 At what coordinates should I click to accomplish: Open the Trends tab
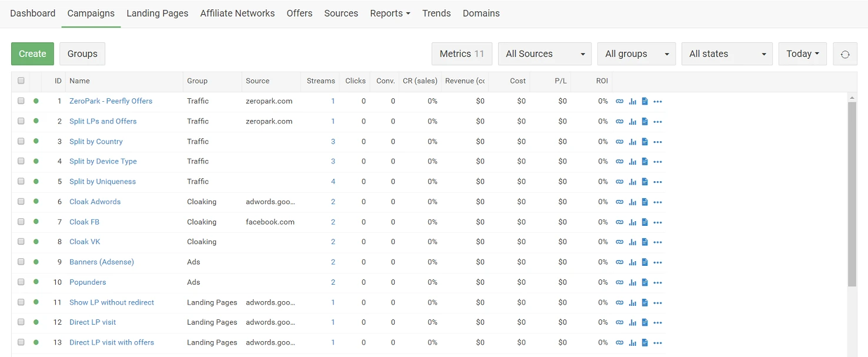[x=436, y=13]
